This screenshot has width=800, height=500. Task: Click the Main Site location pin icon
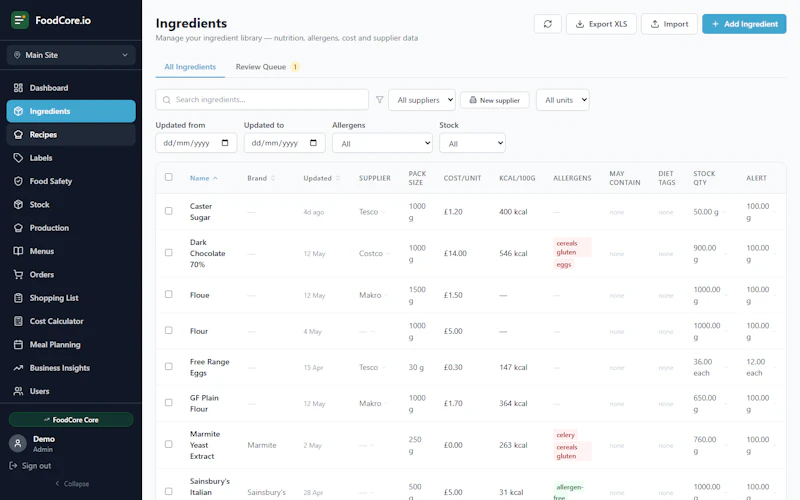[x=17, y=55]
